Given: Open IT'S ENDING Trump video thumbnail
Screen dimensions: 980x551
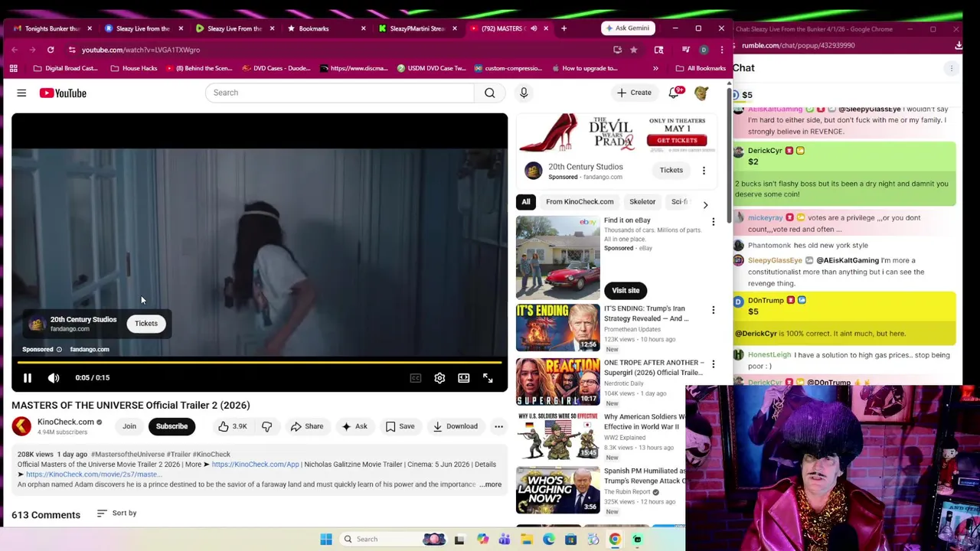Looking at the screenshot, I should (558, 328).
